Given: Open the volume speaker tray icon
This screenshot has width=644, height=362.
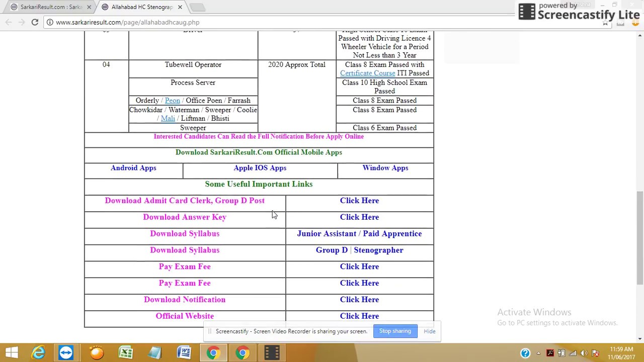Looking at the screenshot, I should coord(584,353).
